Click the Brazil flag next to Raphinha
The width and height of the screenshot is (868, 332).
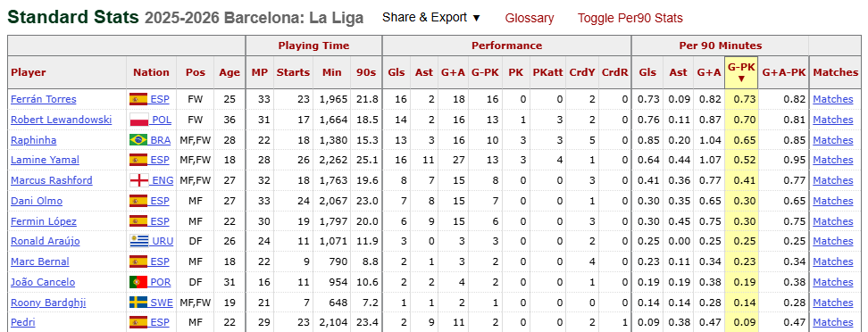tap(138, 140)
